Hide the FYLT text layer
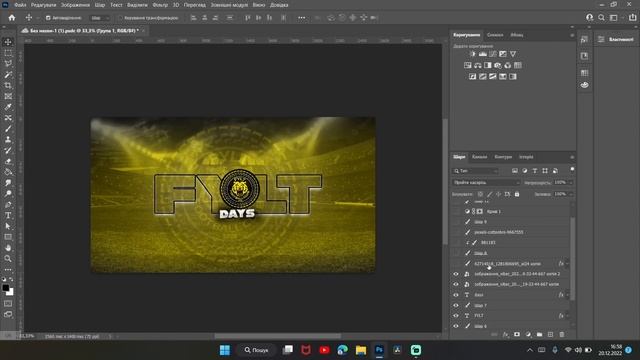 456,316
